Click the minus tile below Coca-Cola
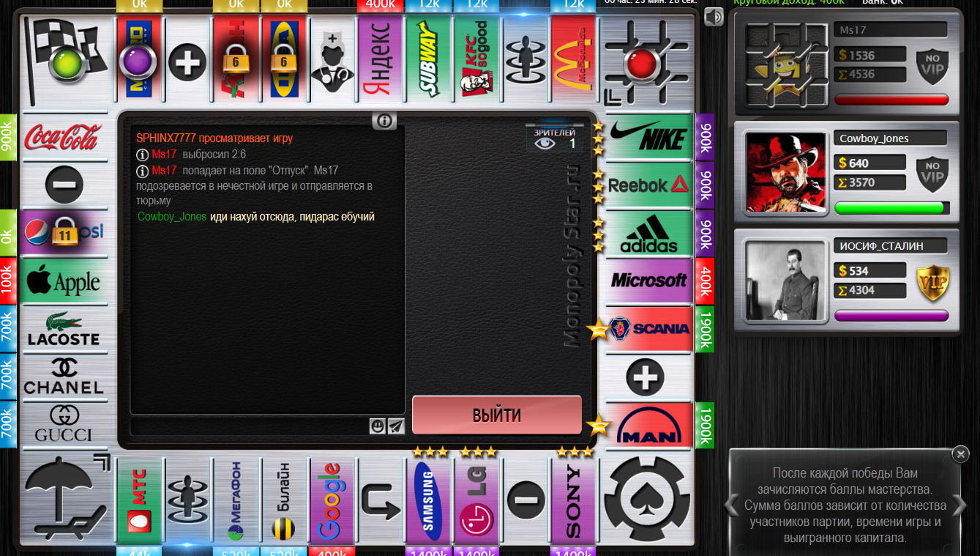 pos(64,185)
